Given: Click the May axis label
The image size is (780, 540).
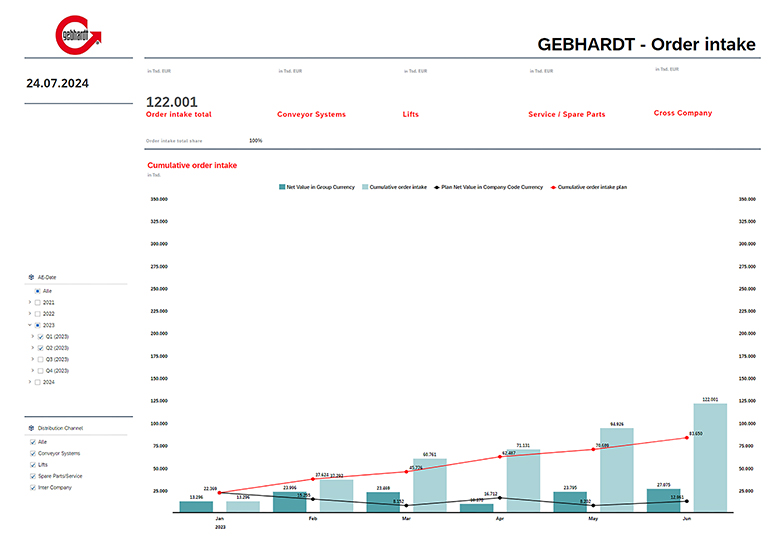Looking at the screenshot, I should [x=593, y=519].
